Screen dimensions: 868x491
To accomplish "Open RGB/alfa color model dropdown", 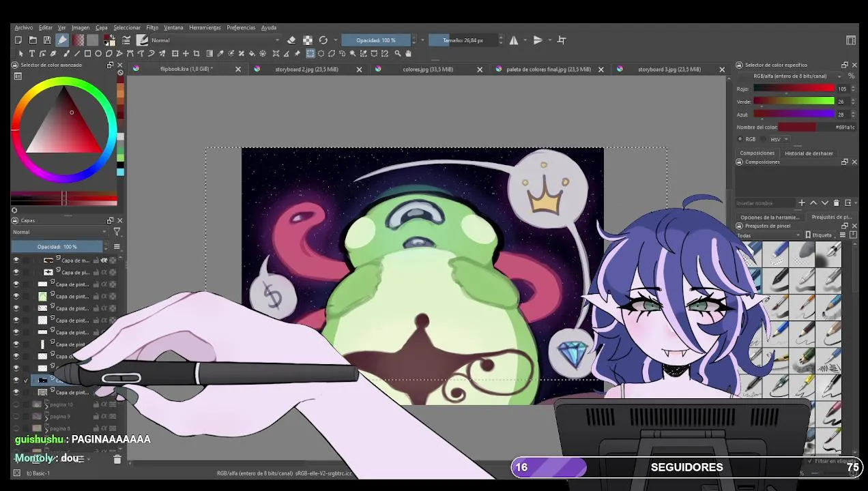I will (790, 76).
